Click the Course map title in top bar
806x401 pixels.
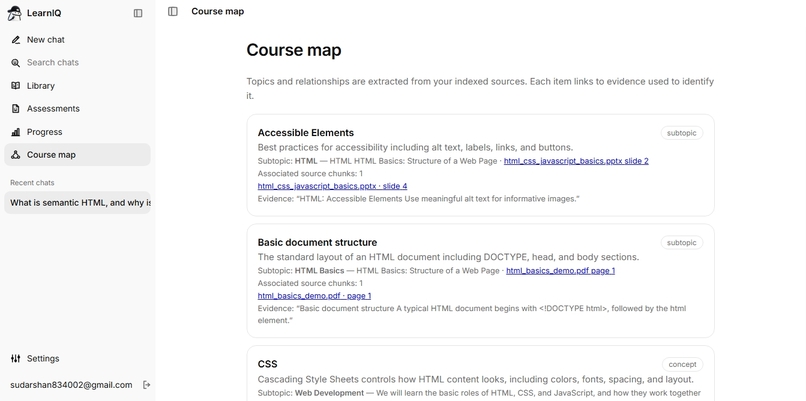pos(217,11)
